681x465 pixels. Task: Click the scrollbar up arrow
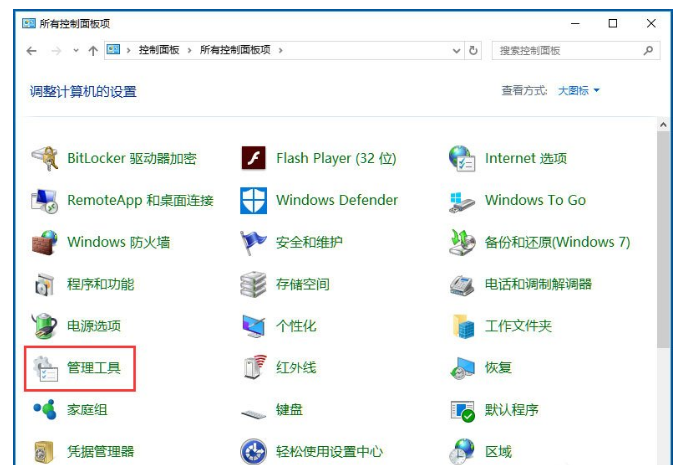pyautogui.click(x=663, y=125)
